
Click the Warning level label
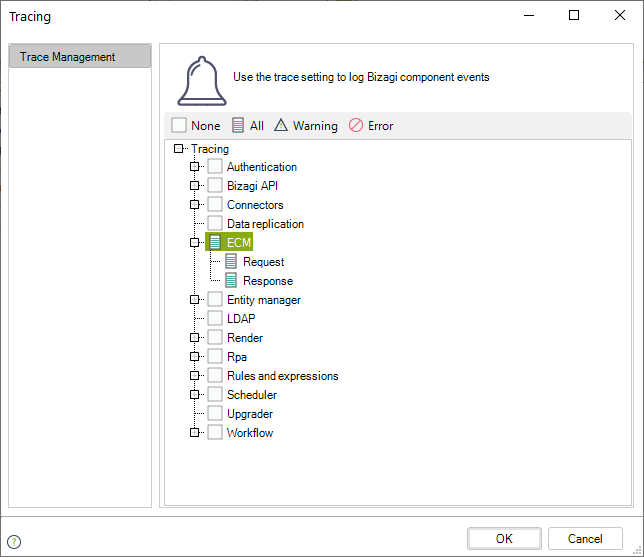(x=315, y=125)
